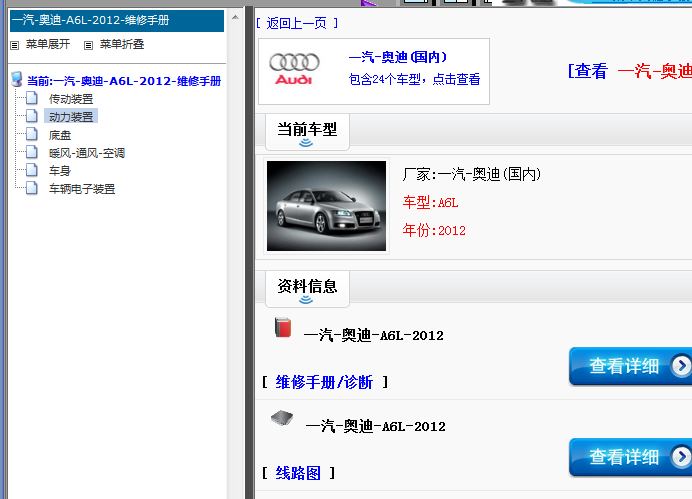Click the 厂家:一汽-奥迪(国内) text

tap(472, 174)
